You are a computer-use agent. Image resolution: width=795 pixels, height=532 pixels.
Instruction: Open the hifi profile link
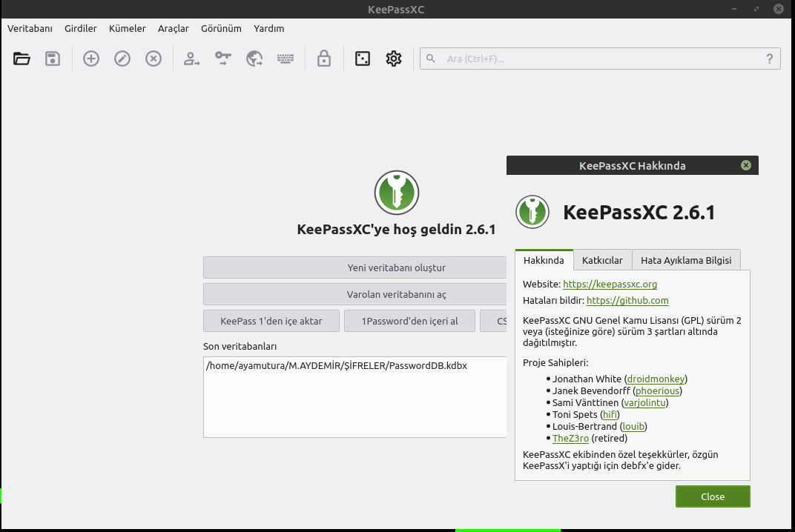tap(610, 414)
